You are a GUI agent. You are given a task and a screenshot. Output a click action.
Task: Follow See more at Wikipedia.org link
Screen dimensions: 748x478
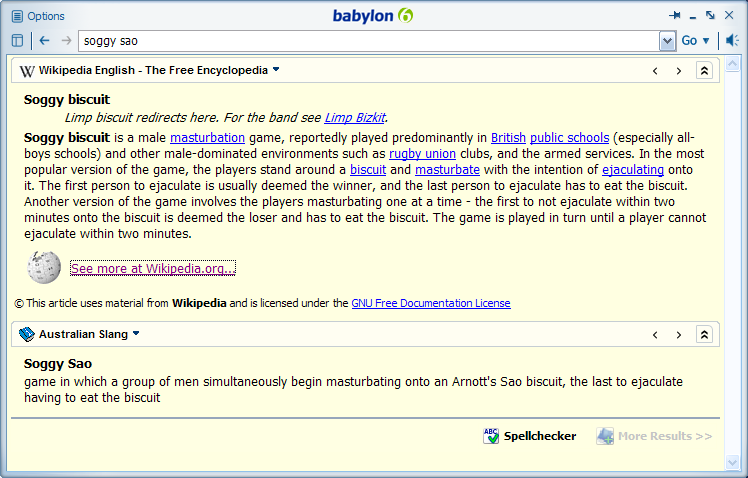(x=153, y=268)
